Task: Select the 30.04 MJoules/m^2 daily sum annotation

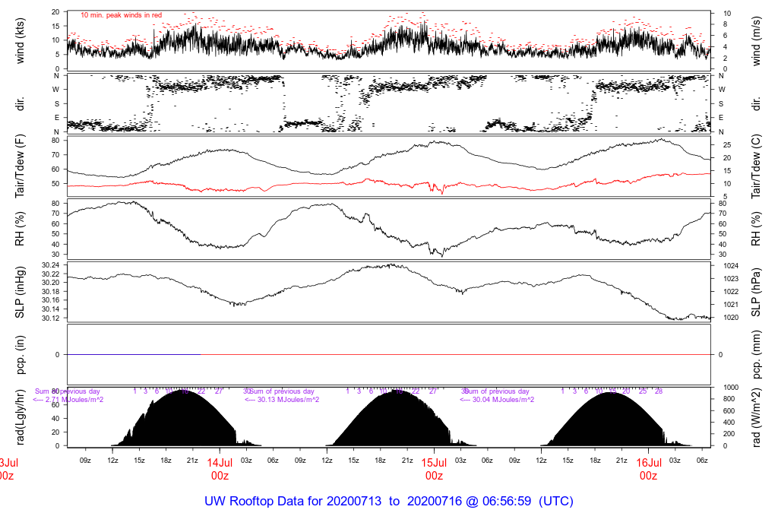Action: tap(497, 400)
